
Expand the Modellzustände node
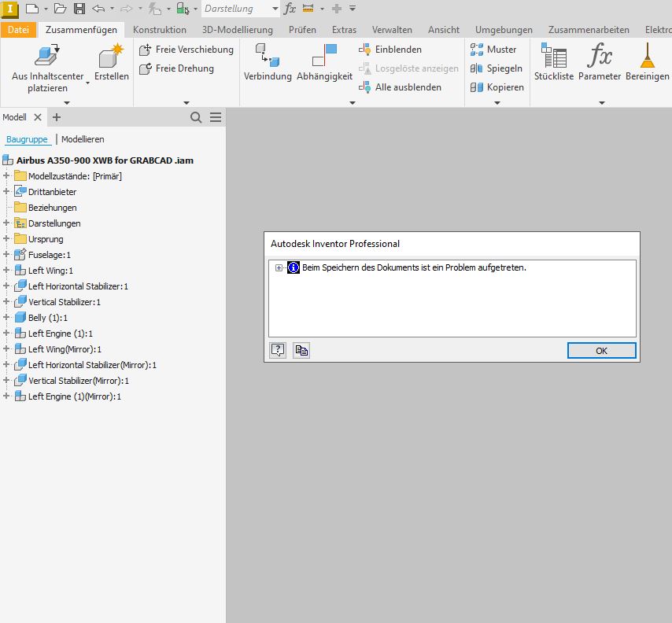(6, 175)
